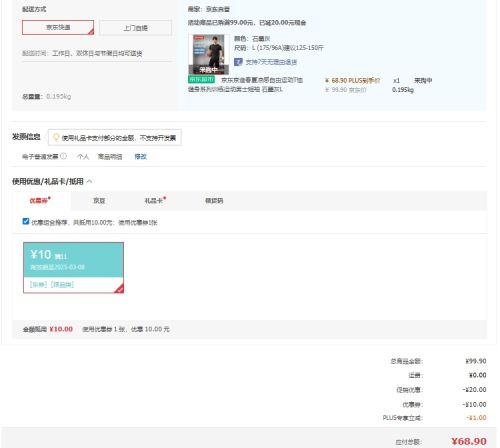Toggle the ¥10 teal coupon card
Screen dimensions: 500x448
point(73,268)
